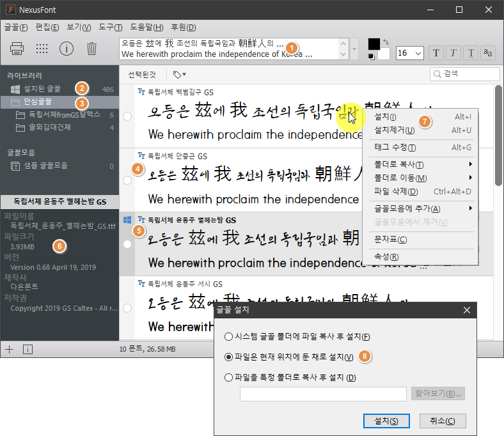Click the 검색 search input field
The height and width of the screenshot is (436, 504).
point(465,74)
